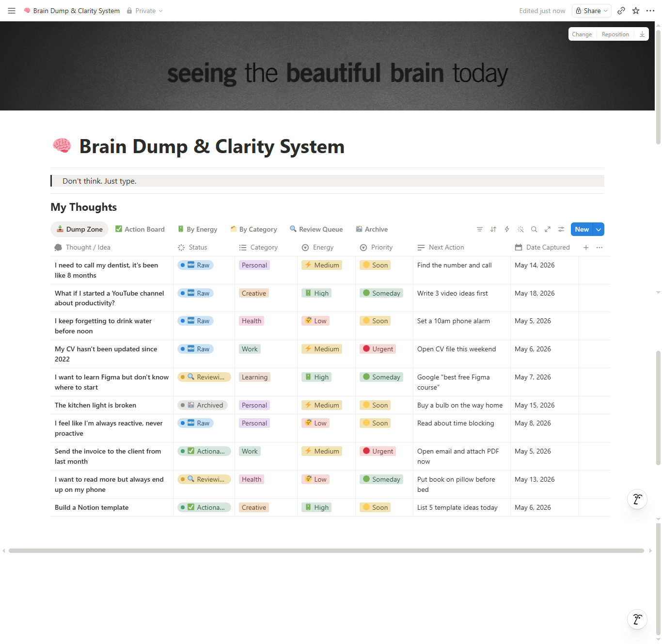Expand the Private visibility dropdown
Image resolution: width=662 pixels, height=644 pixels.
pos(145,11)
